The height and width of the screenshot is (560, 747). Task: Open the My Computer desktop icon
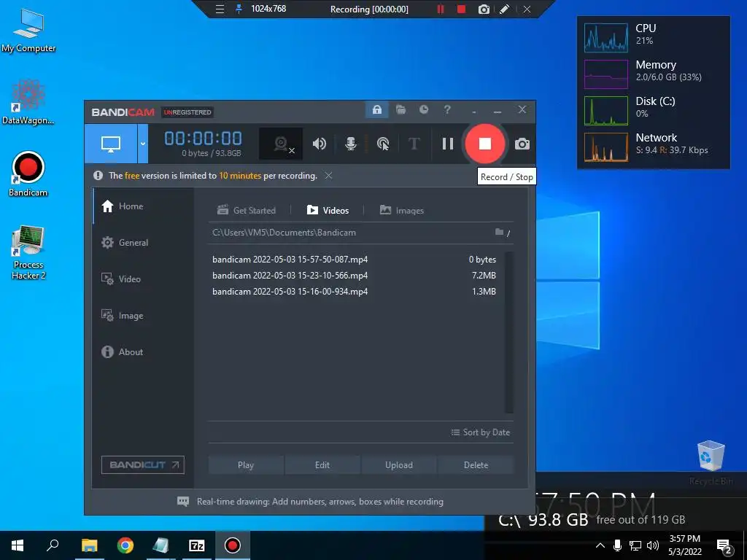pyautogui.click(x=28, y=31)
